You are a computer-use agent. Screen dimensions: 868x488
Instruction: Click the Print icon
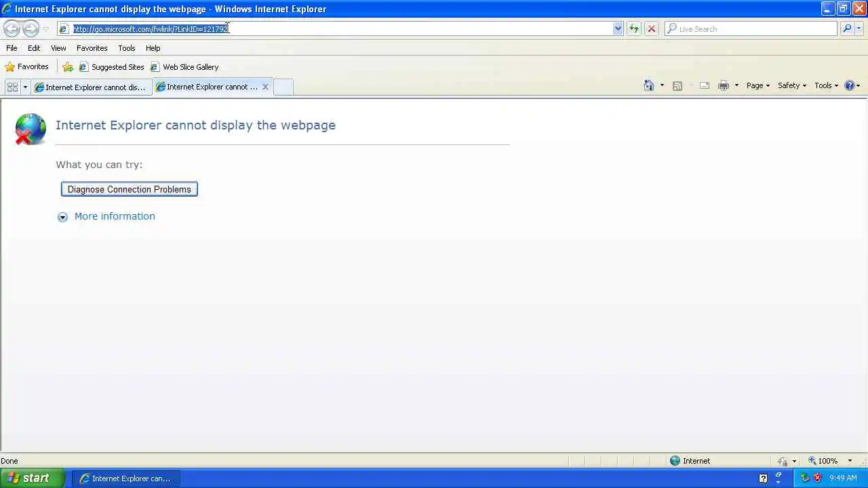724,85
